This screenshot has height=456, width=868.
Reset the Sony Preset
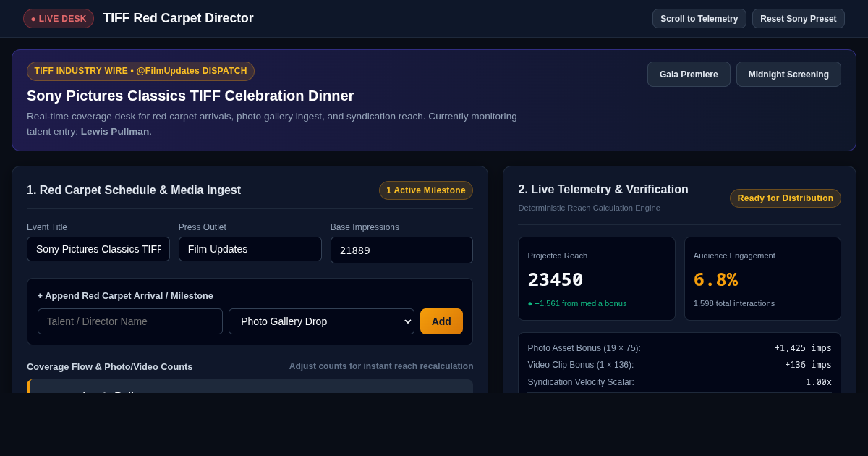point(798,19)
